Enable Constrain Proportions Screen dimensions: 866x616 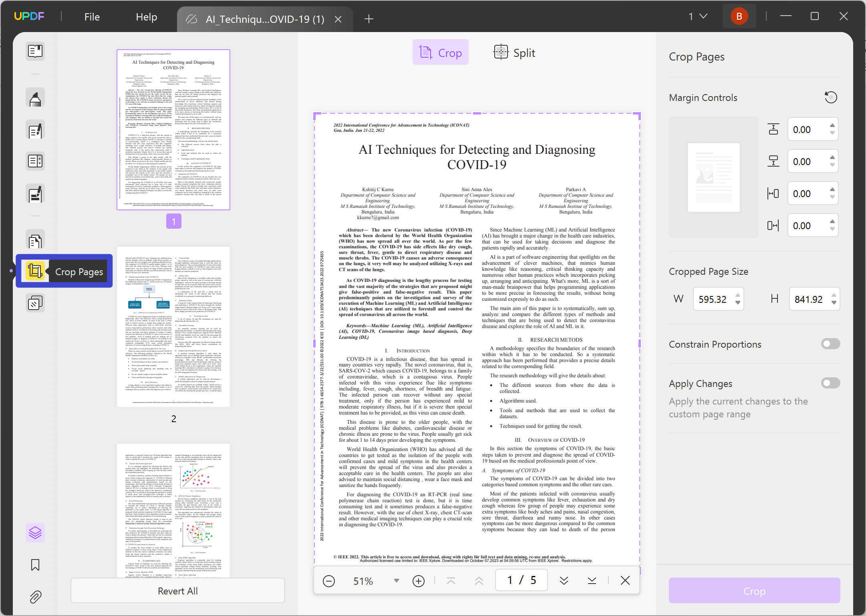click(830, 344)
